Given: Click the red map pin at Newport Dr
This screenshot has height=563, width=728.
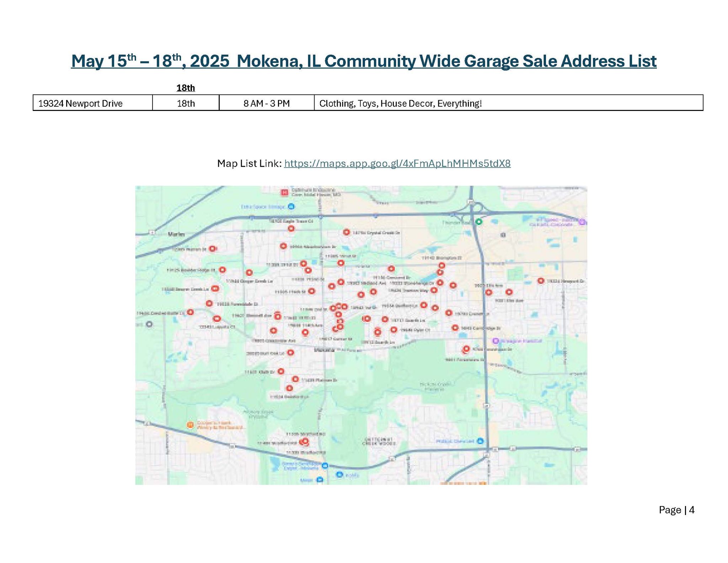Looking at the screenshot, I should click(x=541, y=281).
